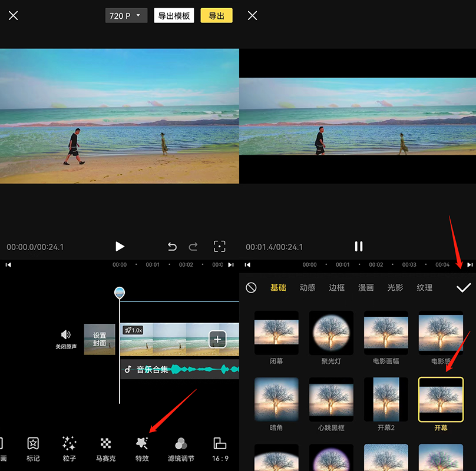Open the 粒子 particle tool
The width and height of the screenshot is (476, 471).
(69, 449)
